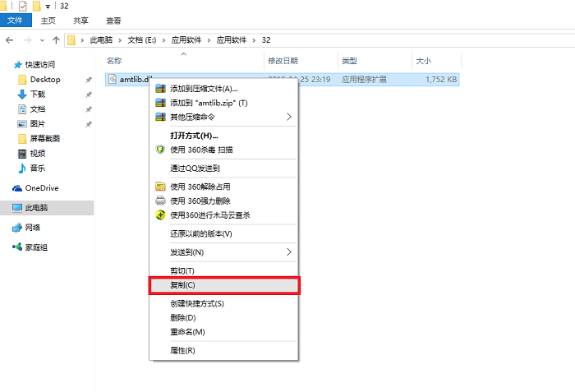Choose 属性(R) from the context menu
This screenshot has width=575, height=392.
coord(224,350)
